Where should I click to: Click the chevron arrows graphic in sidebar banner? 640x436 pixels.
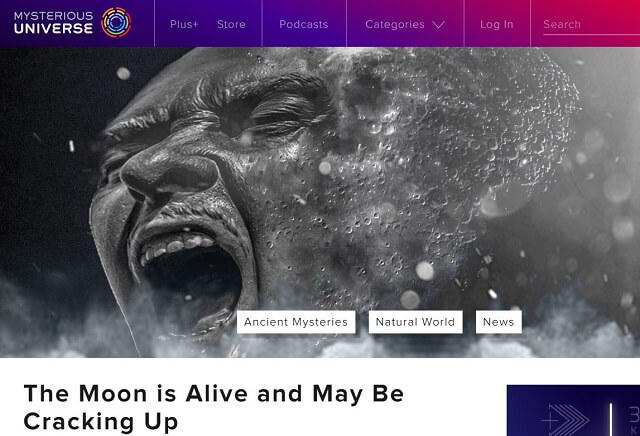569,420
